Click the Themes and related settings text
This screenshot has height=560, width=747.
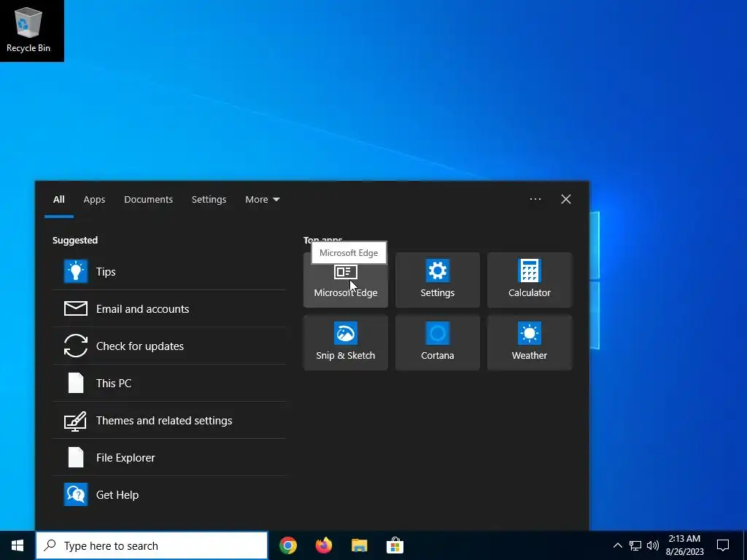click(x=164, y=421)
